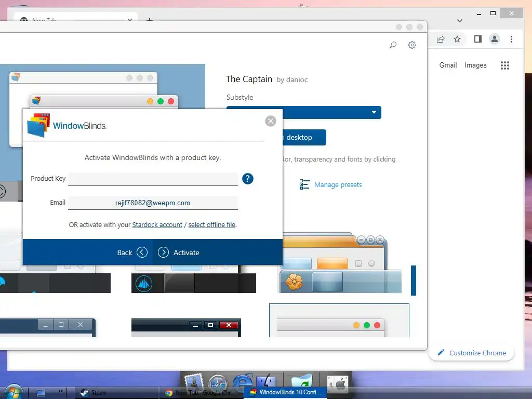Open the Windows Start orb
Screen dimensions: 532x399
click(x=13, y=392)
